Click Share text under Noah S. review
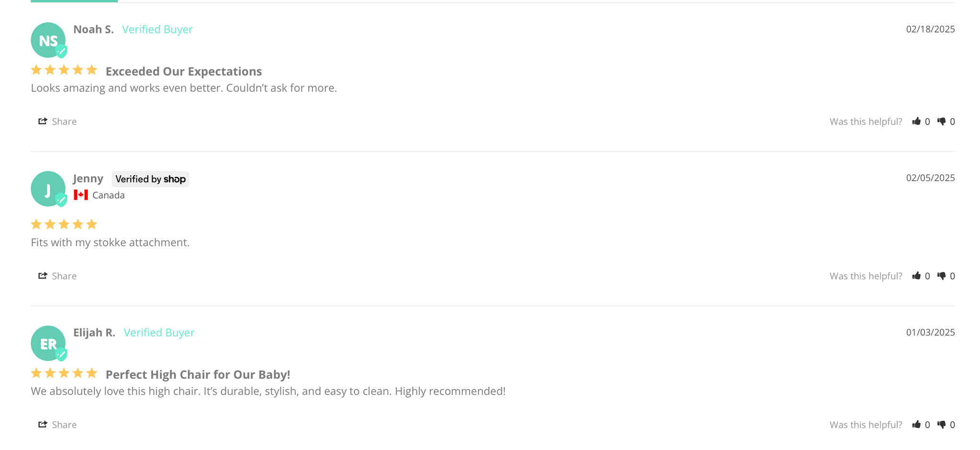Screen dimensions: 980x450 pos(64,122)
